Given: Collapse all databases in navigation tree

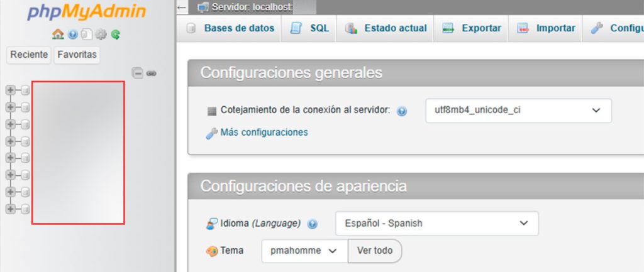Looking at the screenshot, I should click(x=137, y=73).
